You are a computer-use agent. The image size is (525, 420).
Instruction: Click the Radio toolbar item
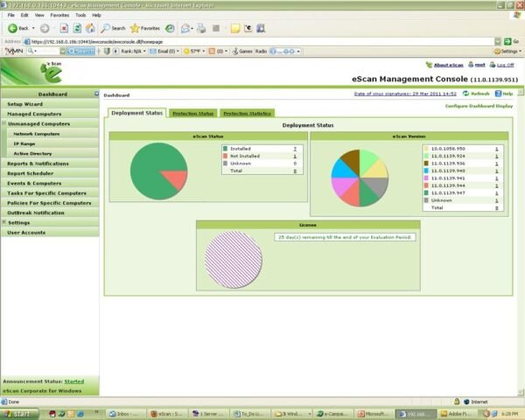click(261, 52)
